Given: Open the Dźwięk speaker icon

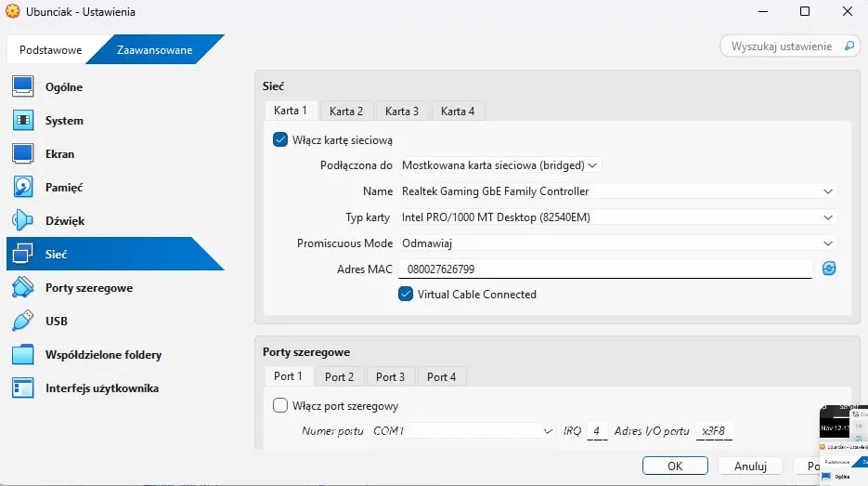Looking at the screenshot, I should point(22,220).
